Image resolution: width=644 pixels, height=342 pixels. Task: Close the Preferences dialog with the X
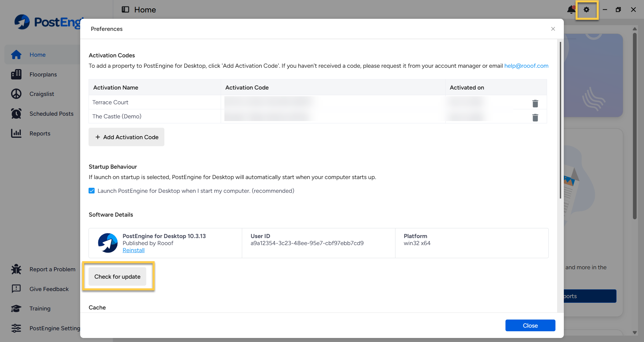tap(553, 29)
